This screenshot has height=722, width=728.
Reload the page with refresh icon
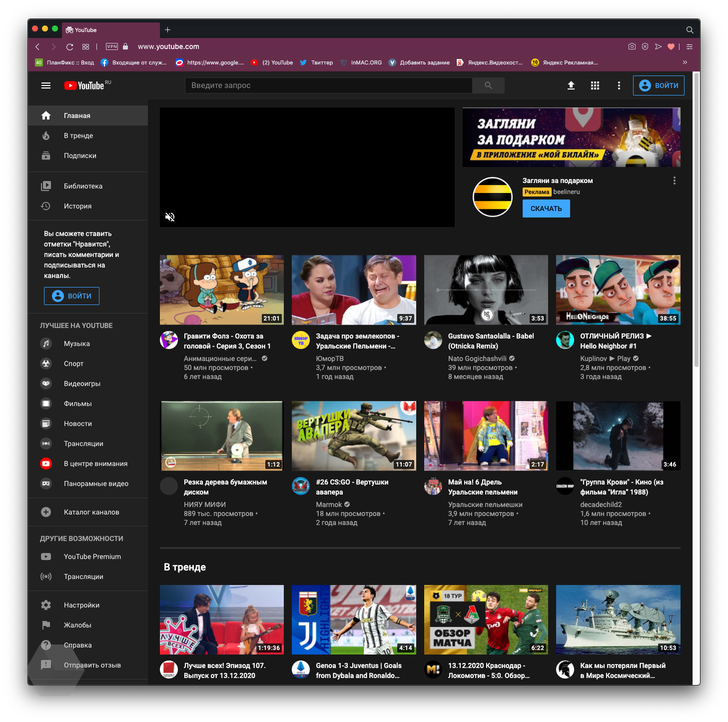pos(70,46)
